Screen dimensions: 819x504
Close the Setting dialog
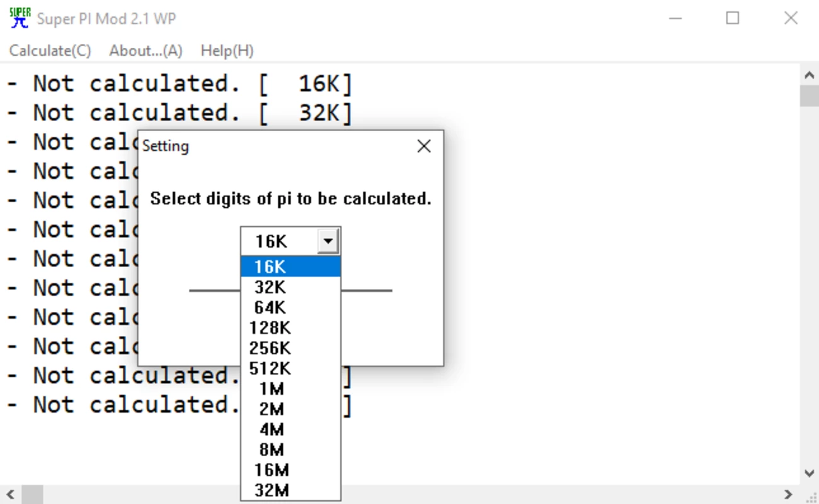tap(424, 146)
